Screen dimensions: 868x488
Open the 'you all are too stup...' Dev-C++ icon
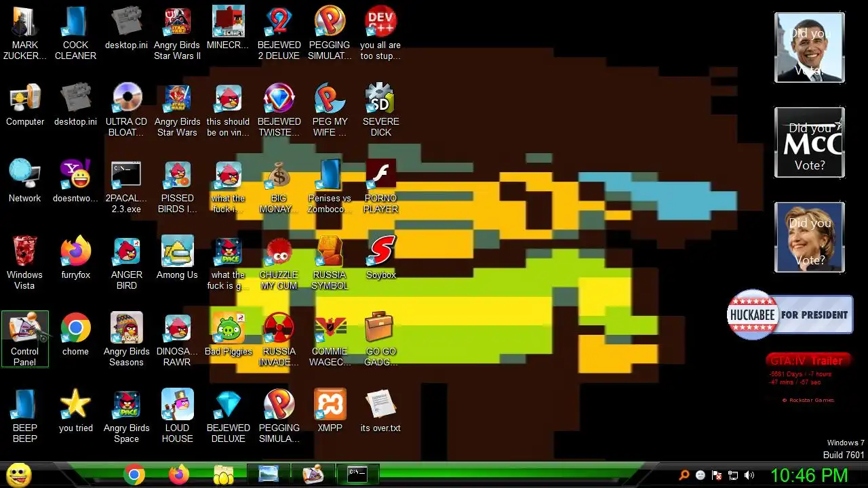tap(380, 33)
